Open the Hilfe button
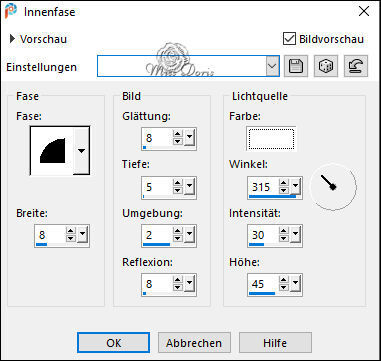 point(275,343)
